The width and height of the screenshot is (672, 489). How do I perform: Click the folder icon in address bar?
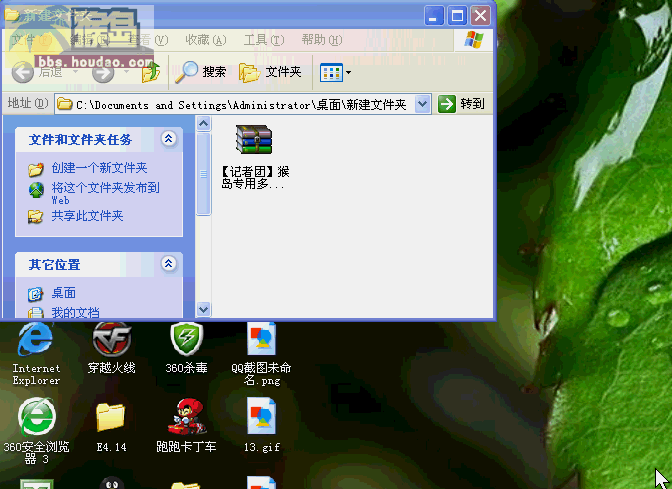tap(65, 104)
